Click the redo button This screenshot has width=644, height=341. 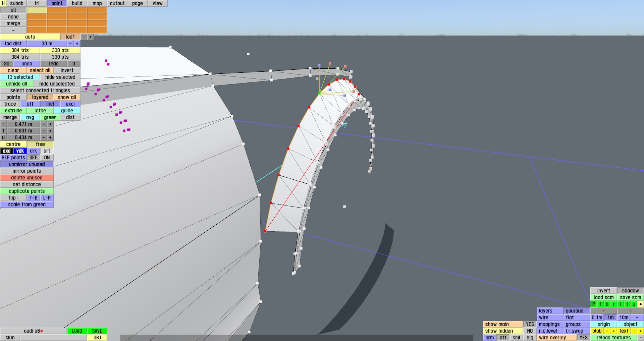click(54, 64)
